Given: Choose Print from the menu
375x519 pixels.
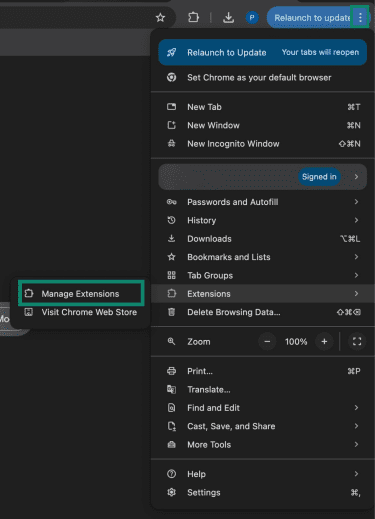Looking at the screenshot, I should pos(263,371).
